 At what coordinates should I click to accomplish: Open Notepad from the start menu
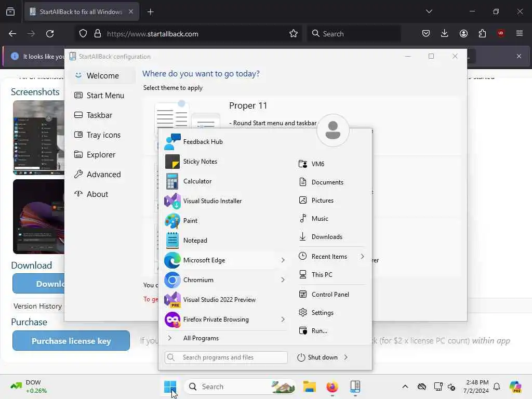(224, 240)
